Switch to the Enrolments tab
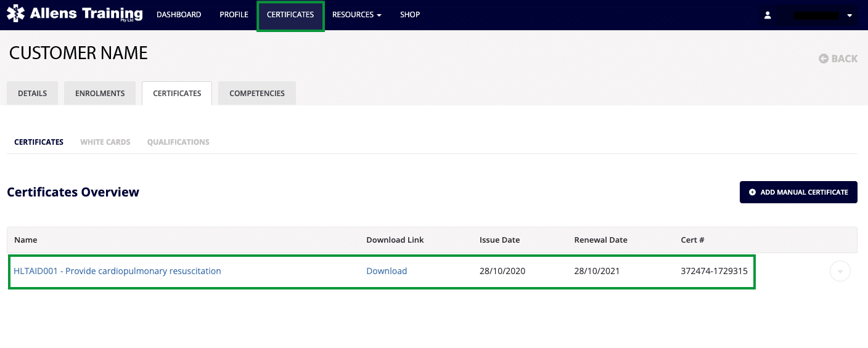The image size is (868, 348). click(x=100, y=94)
